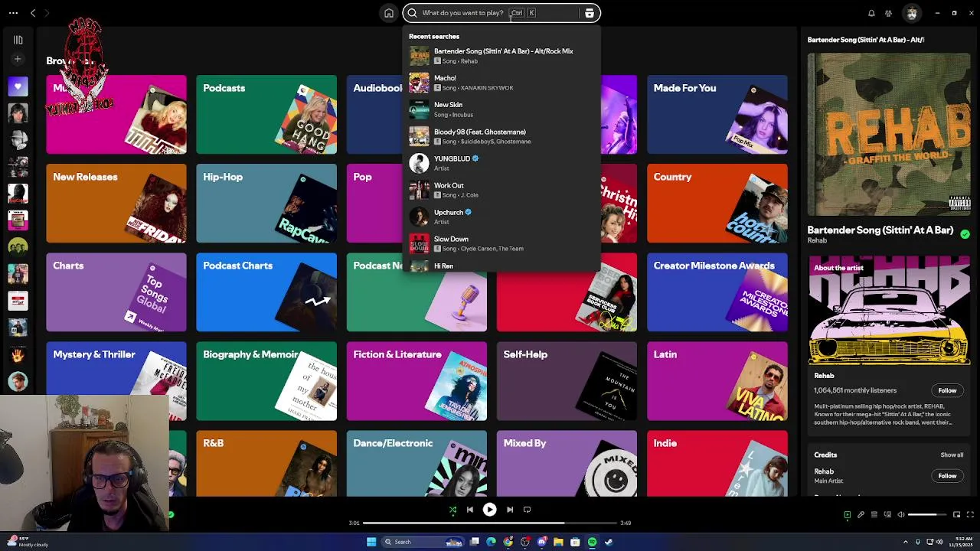Skip to the previous track
This screenshot has height=551, width=980.
[469, 510]
